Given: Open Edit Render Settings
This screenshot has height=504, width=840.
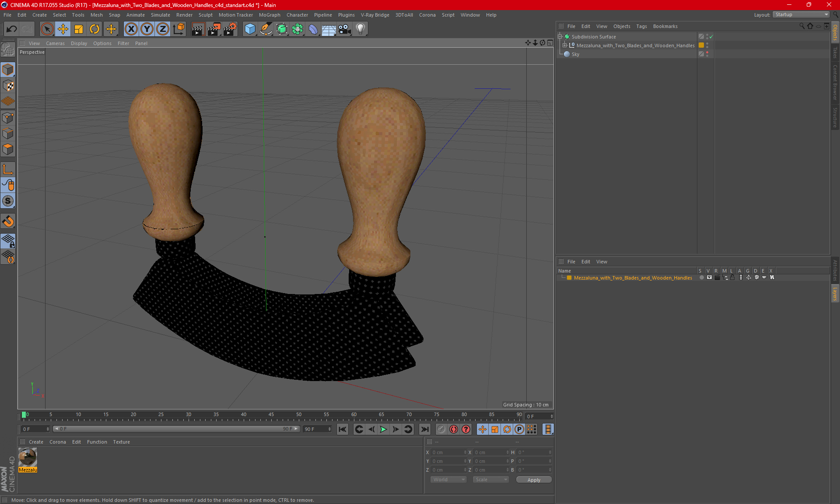Looking at the screenshot, I should tap(230, 29).
